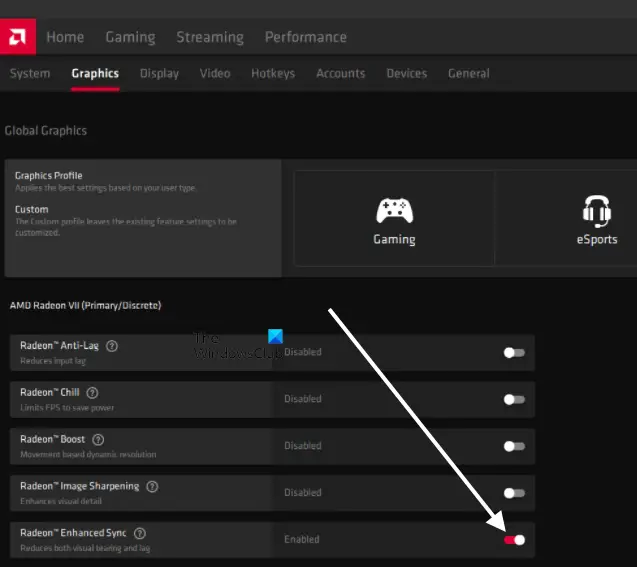Click the Enabled status of Enhanced Sync
Screen dimensions: 637x567
coord(302,539)
